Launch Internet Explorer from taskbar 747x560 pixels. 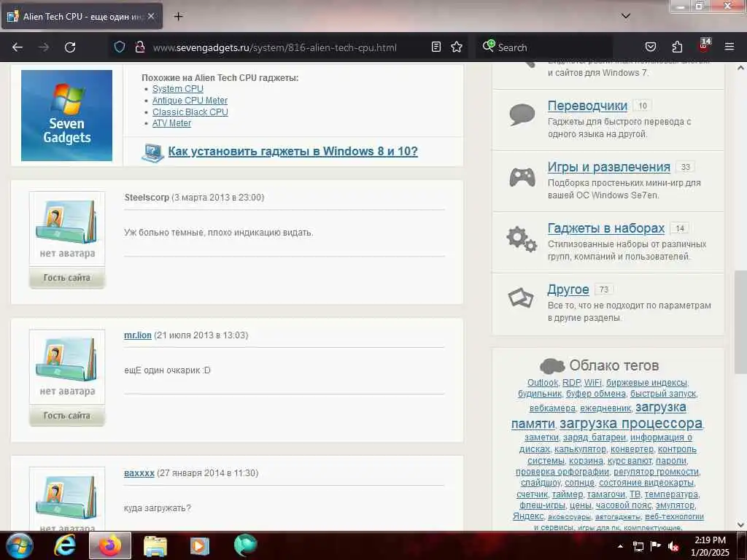point(64,545)
